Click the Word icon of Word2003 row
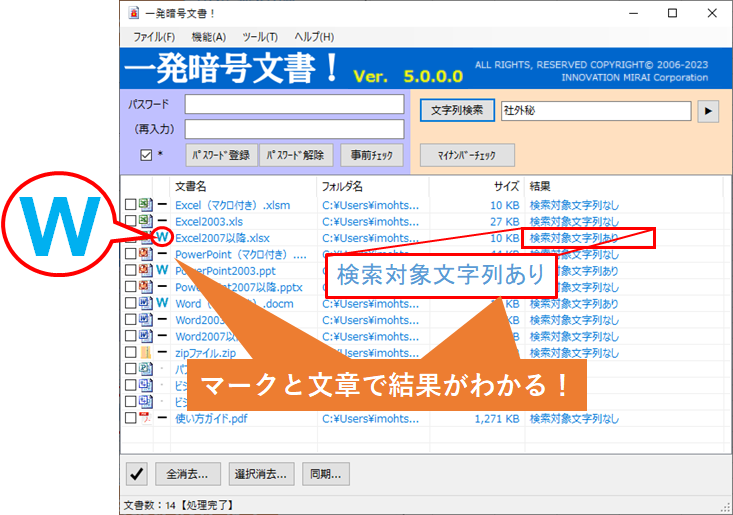This screenshot has height=515, width=733. 145,319
